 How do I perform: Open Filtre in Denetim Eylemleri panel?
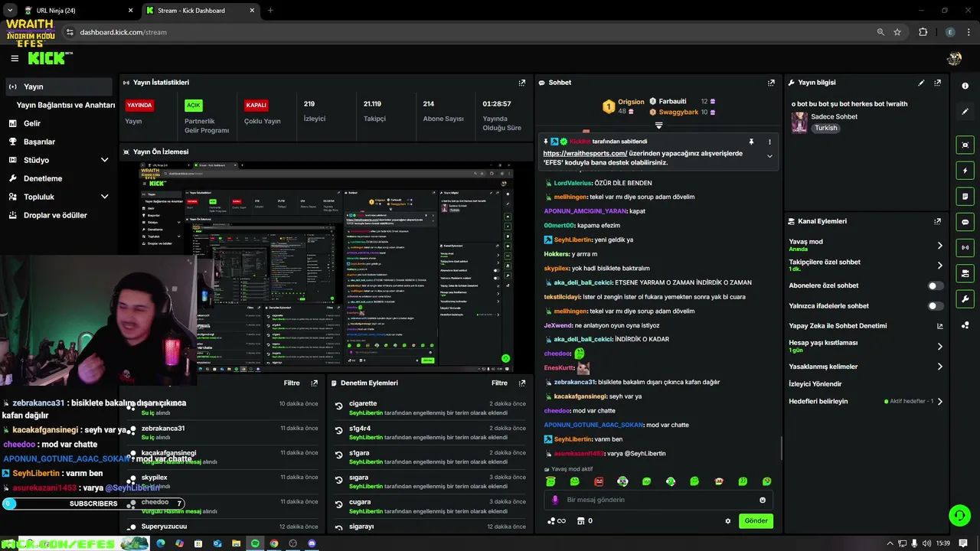click(x=499, y=383)
